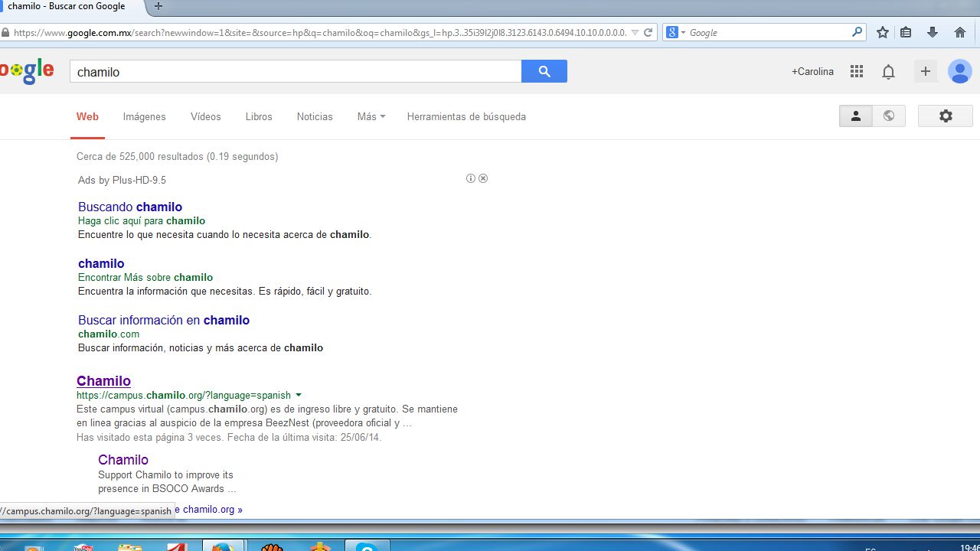Open the Google apps grid
Screen dimensions: 980x551
pos(857,71)
